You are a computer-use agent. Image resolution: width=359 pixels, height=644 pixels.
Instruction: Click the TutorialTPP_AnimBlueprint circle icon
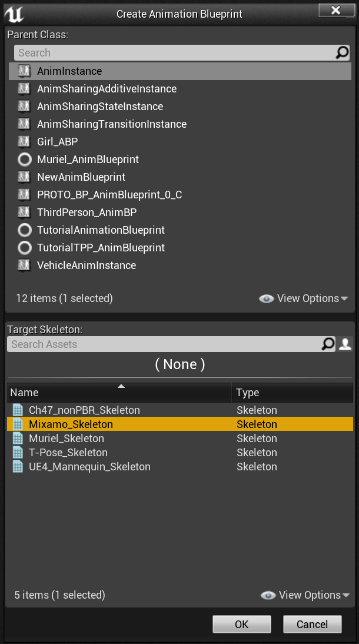pyautogui.click(x=25, y=248)
